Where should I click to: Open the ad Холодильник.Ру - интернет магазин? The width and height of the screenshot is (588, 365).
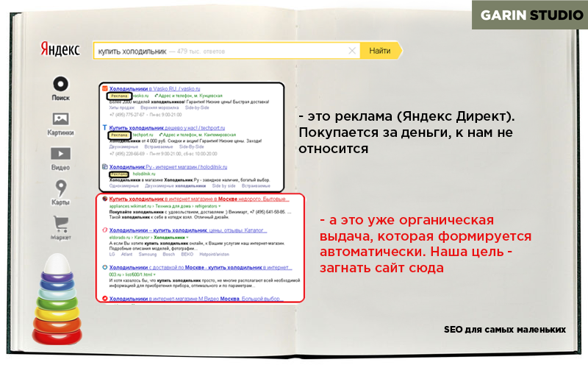(x=168, y=167)
